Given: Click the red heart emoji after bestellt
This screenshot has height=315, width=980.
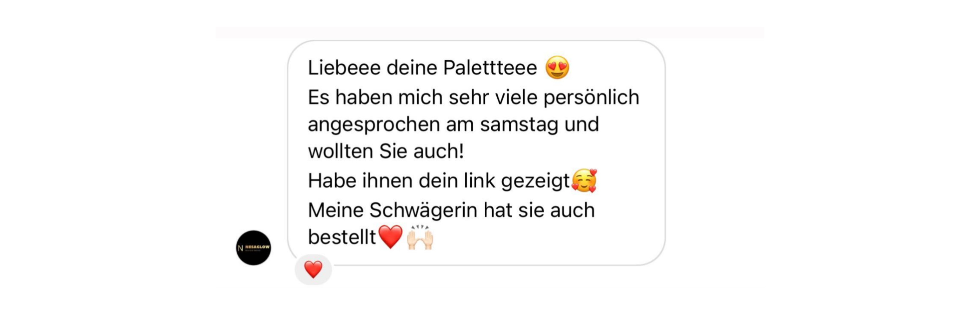Looking at the screenshot, I should click(x=391, y=236).
